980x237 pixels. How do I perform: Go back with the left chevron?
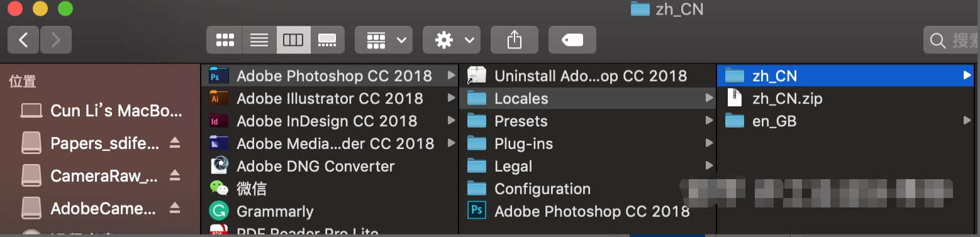[x=24, y=40]
